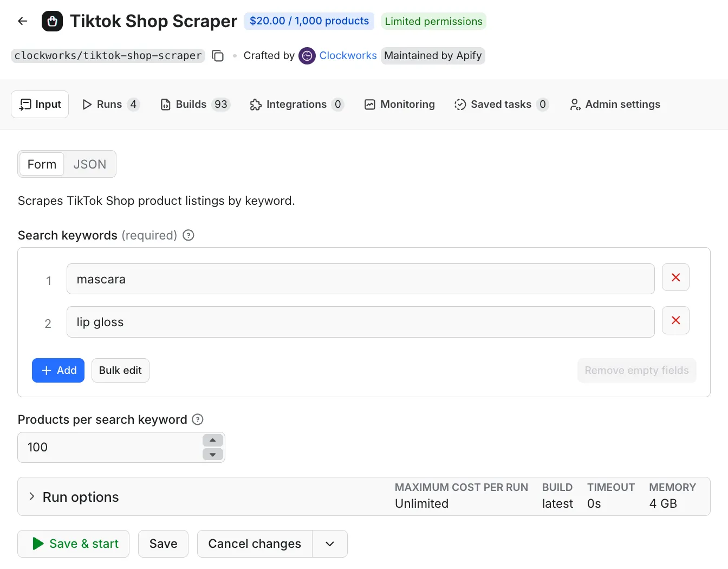The width and height of the screenshot is (728, 569).
Task: Click Save & start button
Action: [74, 544]
